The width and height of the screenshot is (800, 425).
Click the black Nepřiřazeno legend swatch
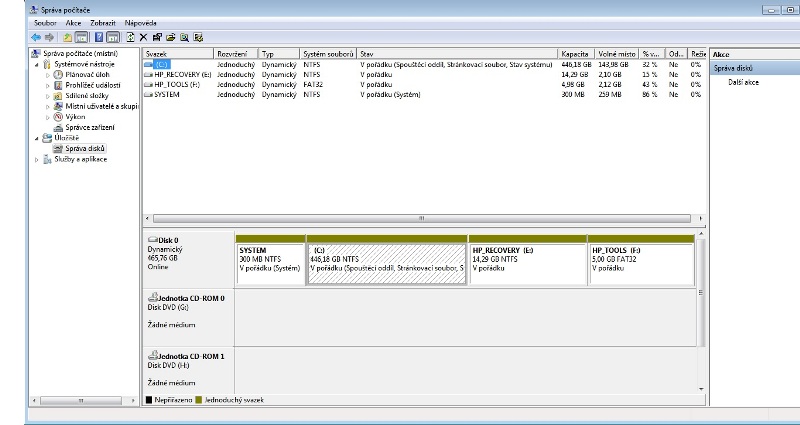coord(148,401)
